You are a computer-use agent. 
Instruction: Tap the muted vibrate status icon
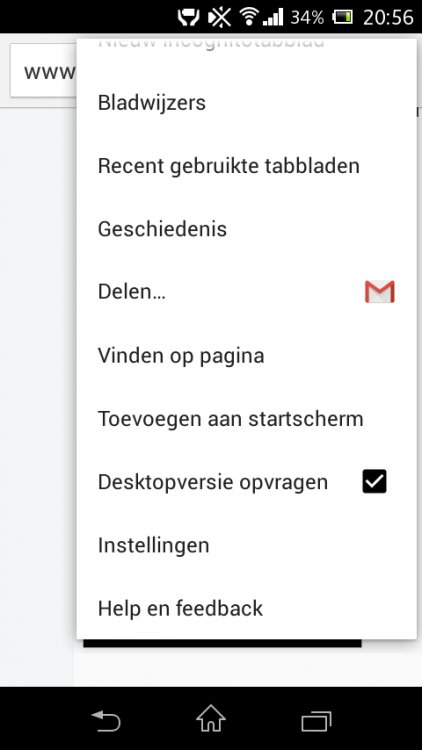pos(220,17)
